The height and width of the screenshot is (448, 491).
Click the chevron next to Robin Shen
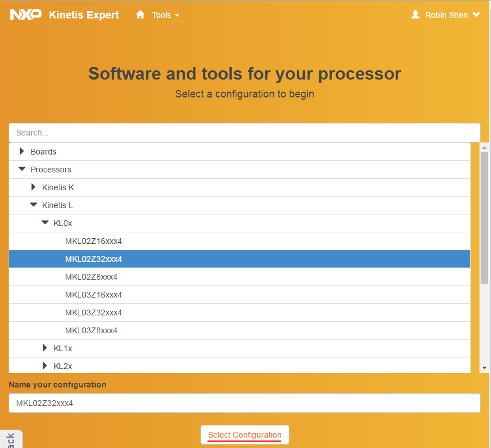pos(476,14)
